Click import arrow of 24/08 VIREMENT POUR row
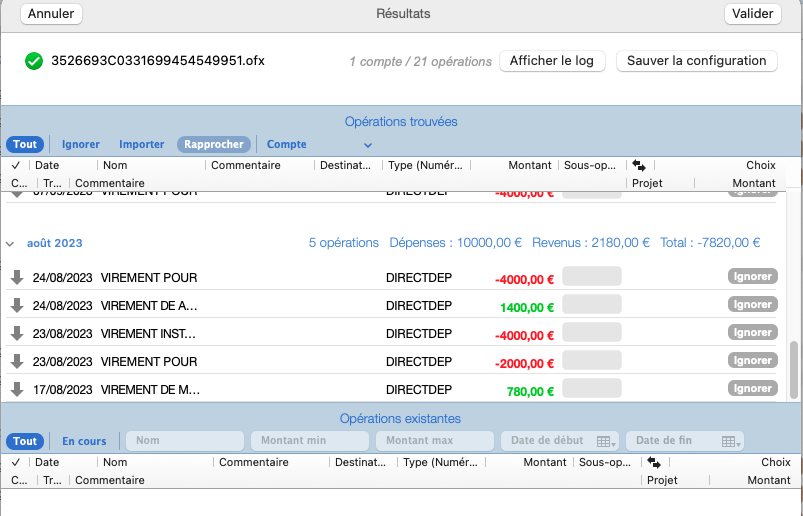Screen dimensions: 803x516 coord(17,277)
